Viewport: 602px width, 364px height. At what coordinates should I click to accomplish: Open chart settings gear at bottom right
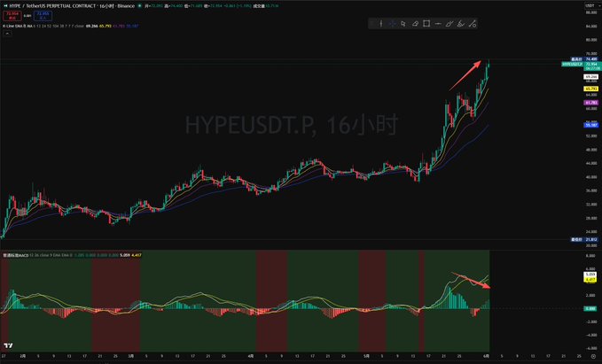593,356
